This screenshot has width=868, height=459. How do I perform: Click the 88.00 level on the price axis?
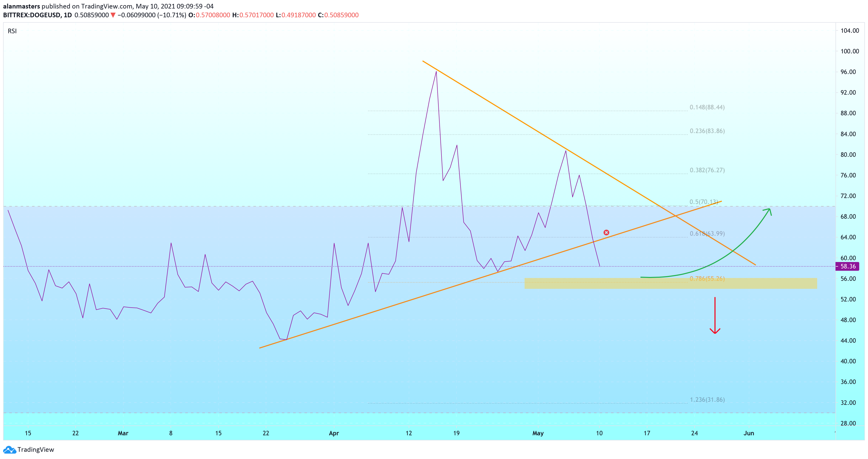click(x=848, y=113)
